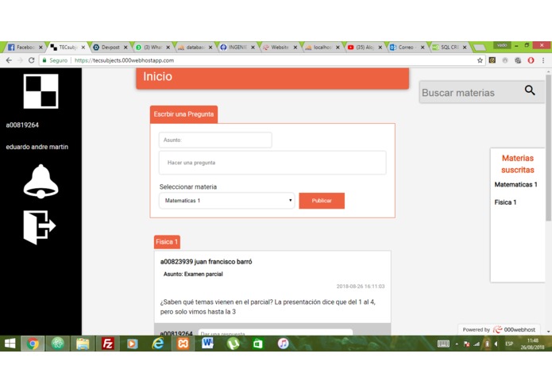Click the Inicio header banner
This screenshot has height=392, width=552.
tap(272, 78)
